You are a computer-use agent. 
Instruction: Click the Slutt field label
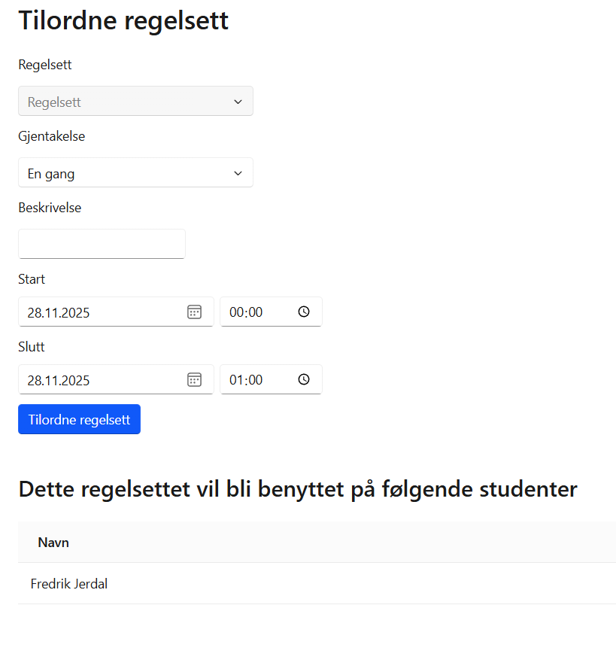(x=31, y=347)
